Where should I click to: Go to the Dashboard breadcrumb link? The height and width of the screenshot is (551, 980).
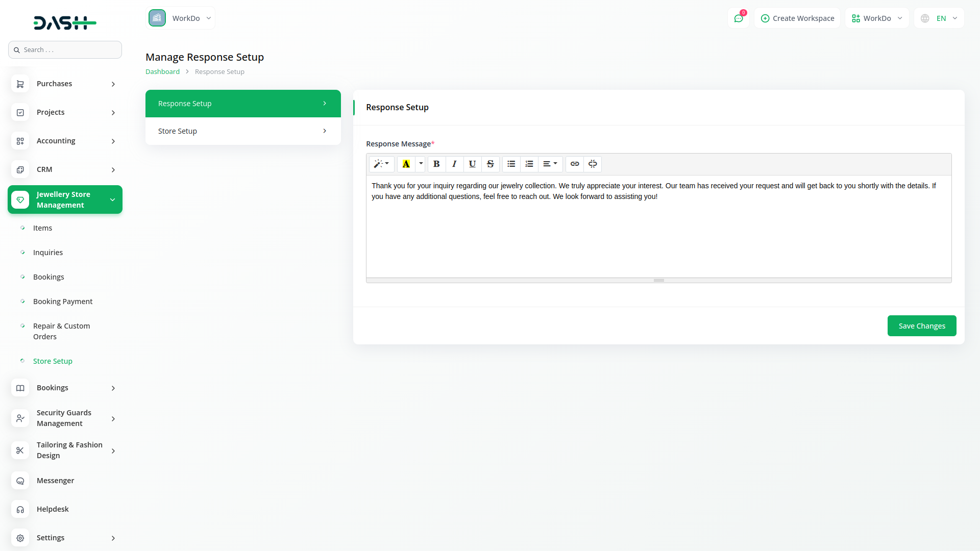coord(162,72)
